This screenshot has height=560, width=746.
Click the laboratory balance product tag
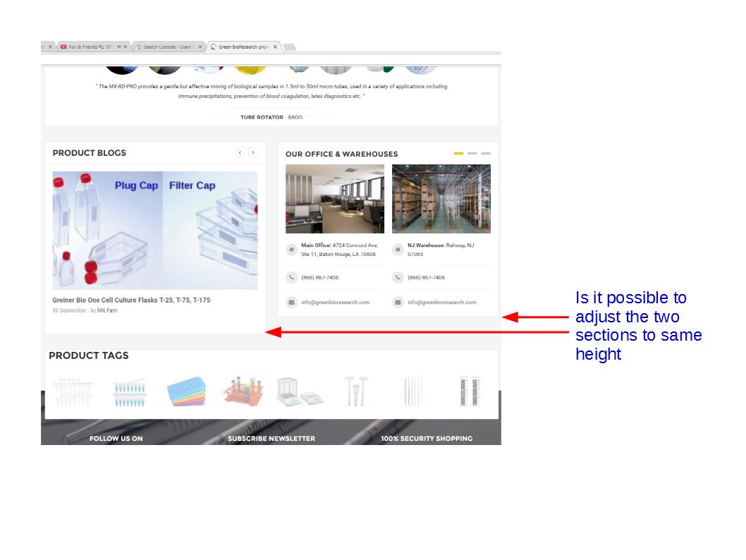click(x=300, y=391)
